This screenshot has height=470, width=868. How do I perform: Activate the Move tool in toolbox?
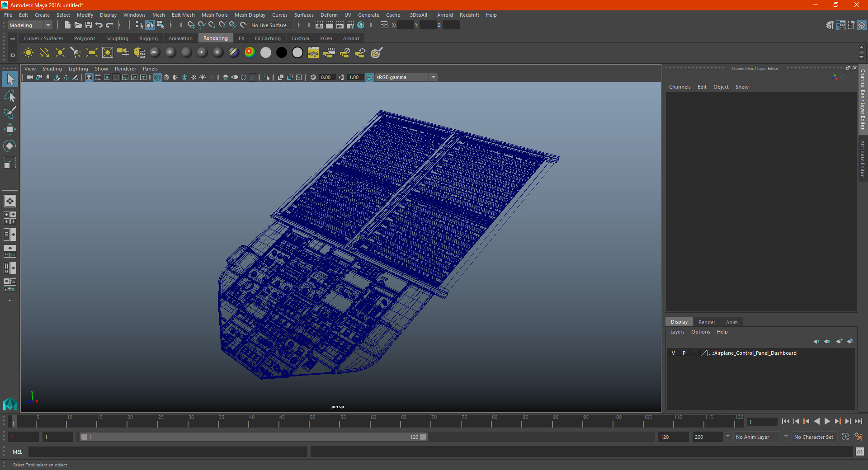point(10,129)
